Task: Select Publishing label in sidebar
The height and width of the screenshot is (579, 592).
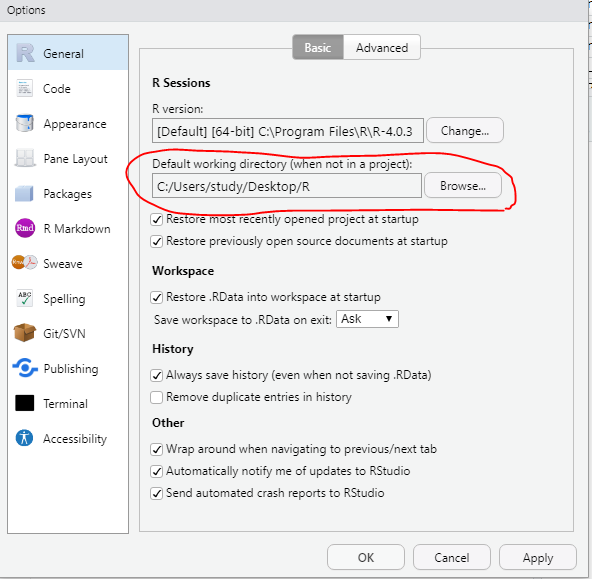Action: (x=71, y=369)
